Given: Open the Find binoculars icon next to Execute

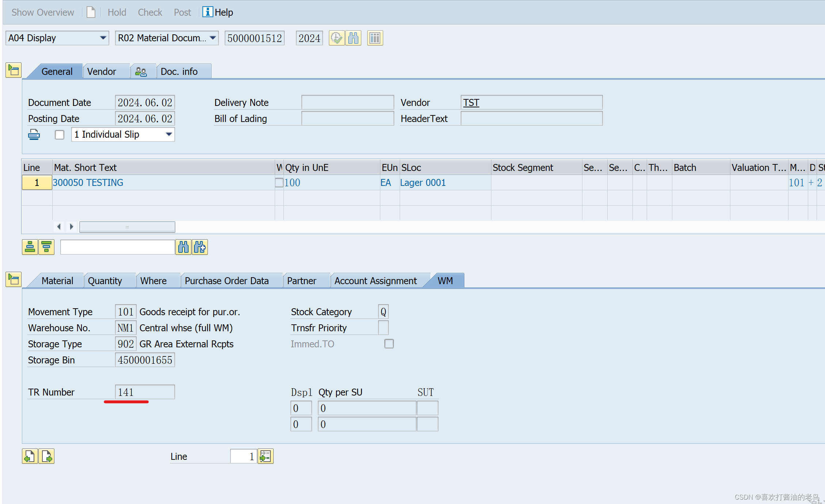Looking at the screenshot, I should pyautogui.click(x=353, y=38).
